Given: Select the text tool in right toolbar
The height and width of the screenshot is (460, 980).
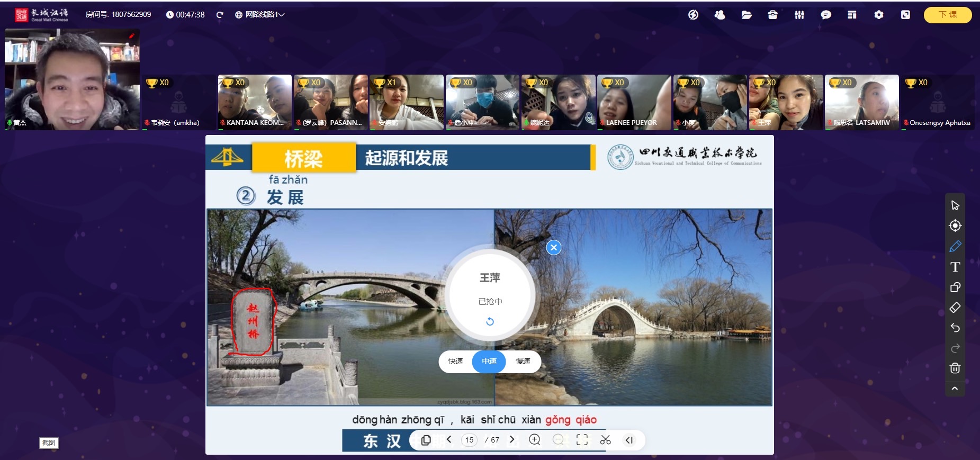Looking at the screenshot, I should coord(955,267).
